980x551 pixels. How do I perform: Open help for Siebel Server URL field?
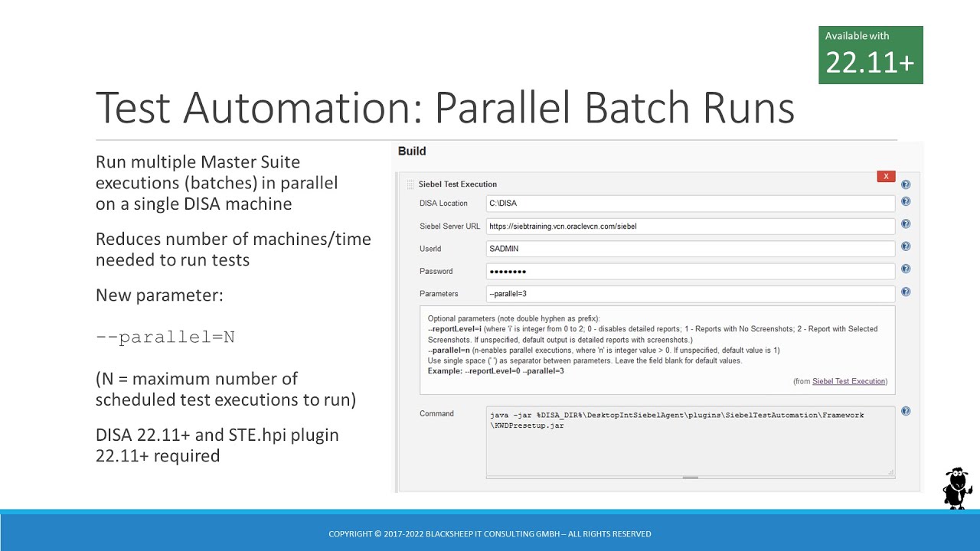click(x=906, y=224)
